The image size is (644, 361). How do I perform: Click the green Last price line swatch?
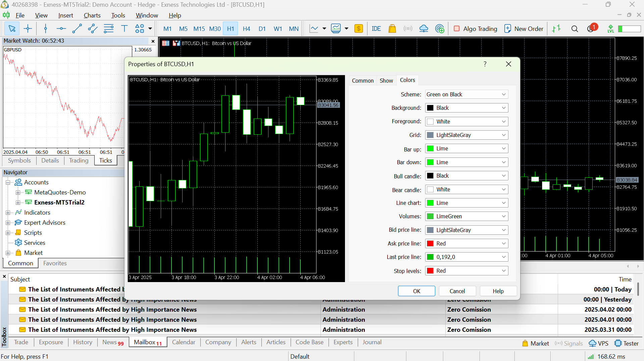[x=430, y=257]
